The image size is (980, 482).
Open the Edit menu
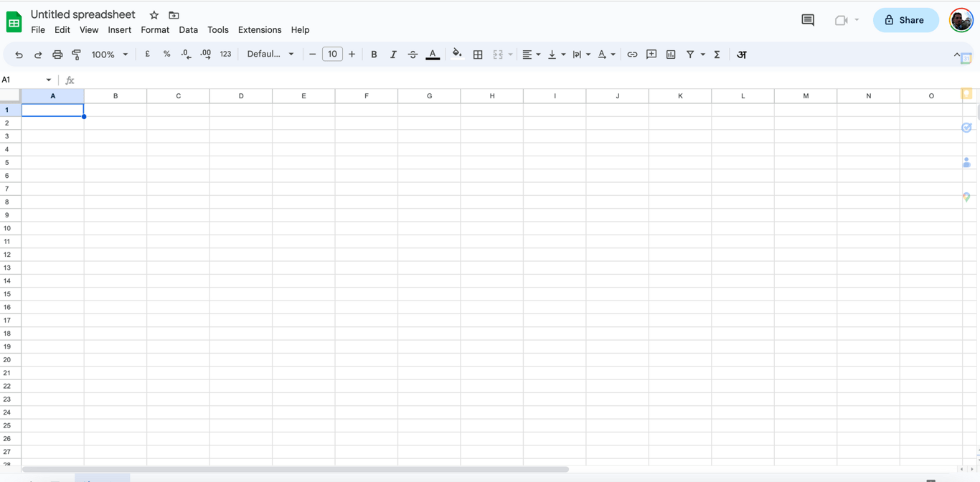(x=62, y=30)
